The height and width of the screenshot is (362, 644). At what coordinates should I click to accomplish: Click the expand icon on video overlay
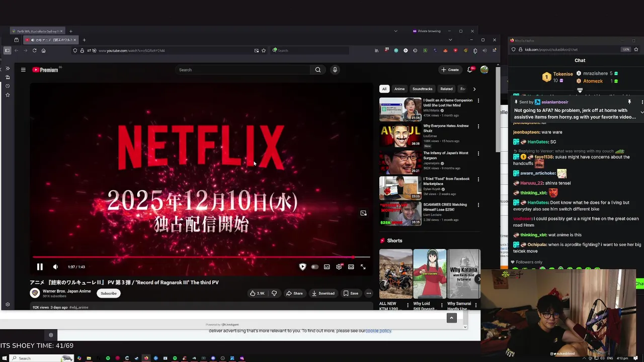(x=363, y=213)
